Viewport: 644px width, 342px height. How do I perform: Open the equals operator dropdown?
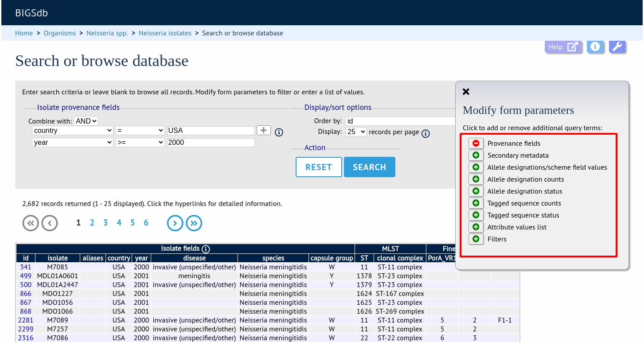140,130
